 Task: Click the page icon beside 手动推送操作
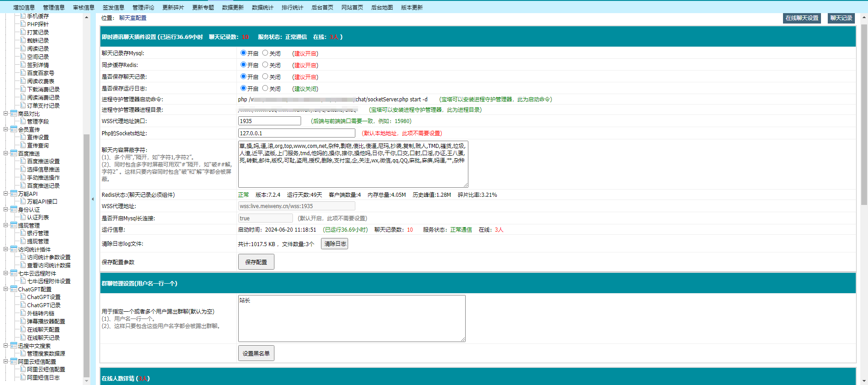[23, 177]
